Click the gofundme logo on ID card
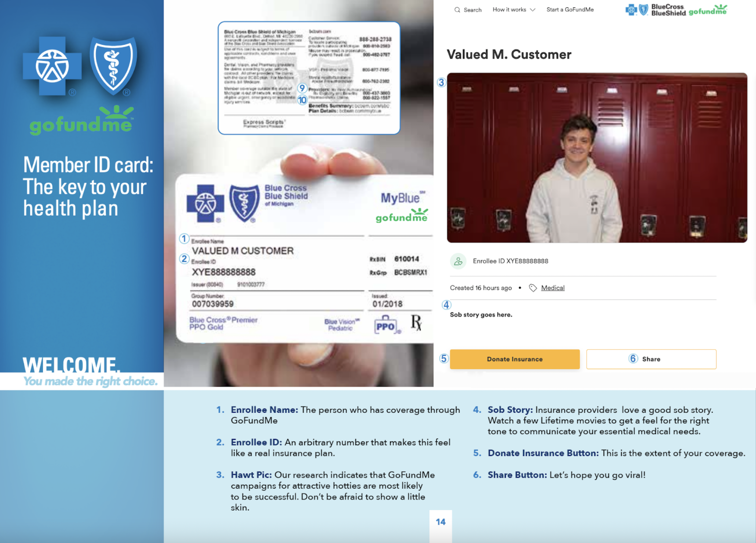756x543 pixels. (x=402, y=216)
